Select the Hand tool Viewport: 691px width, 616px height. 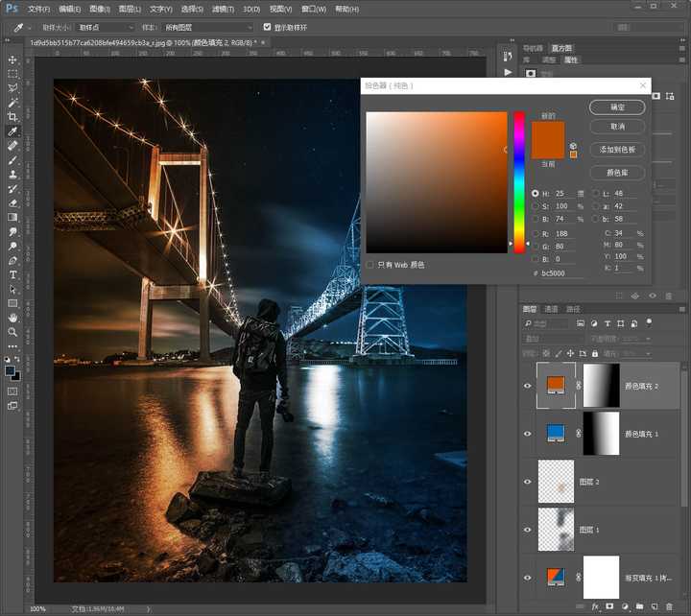pos(12,318)
